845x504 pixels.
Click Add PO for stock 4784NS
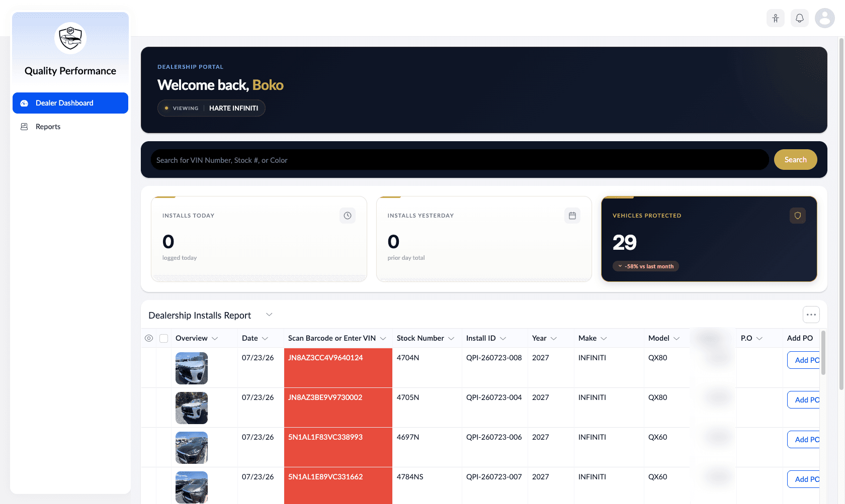(x=804, y=479)
